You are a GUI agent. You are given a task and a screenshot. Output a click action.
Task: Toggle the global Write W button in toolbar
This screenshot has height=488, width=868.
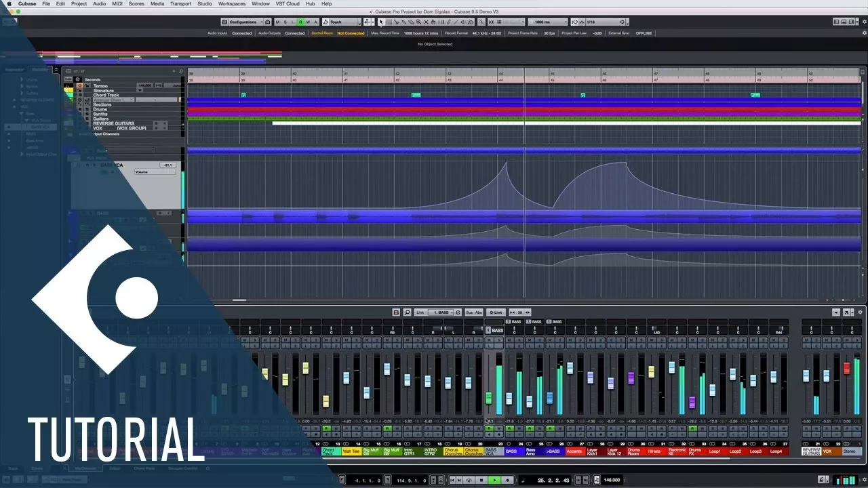click(x=308, y=22)
